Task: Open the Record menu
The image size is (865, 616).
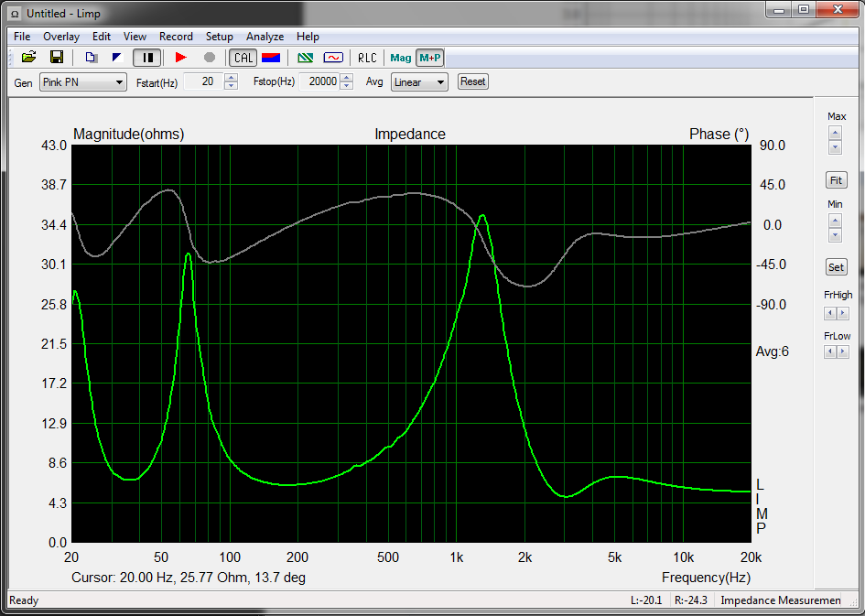Action: (x=176, y=37)
